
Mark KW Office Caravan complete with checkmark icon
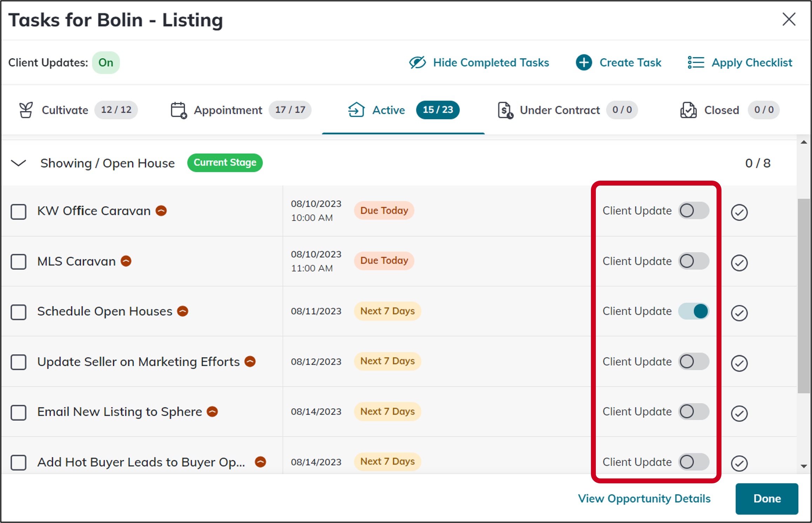pyautogui.click(x=739, y=212)
